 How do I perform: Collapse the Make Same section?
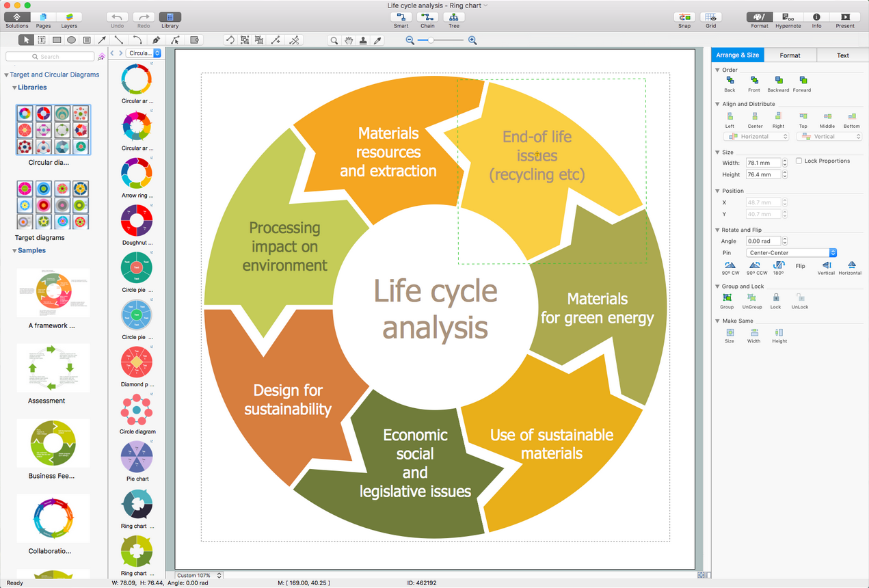coord(717,321)
